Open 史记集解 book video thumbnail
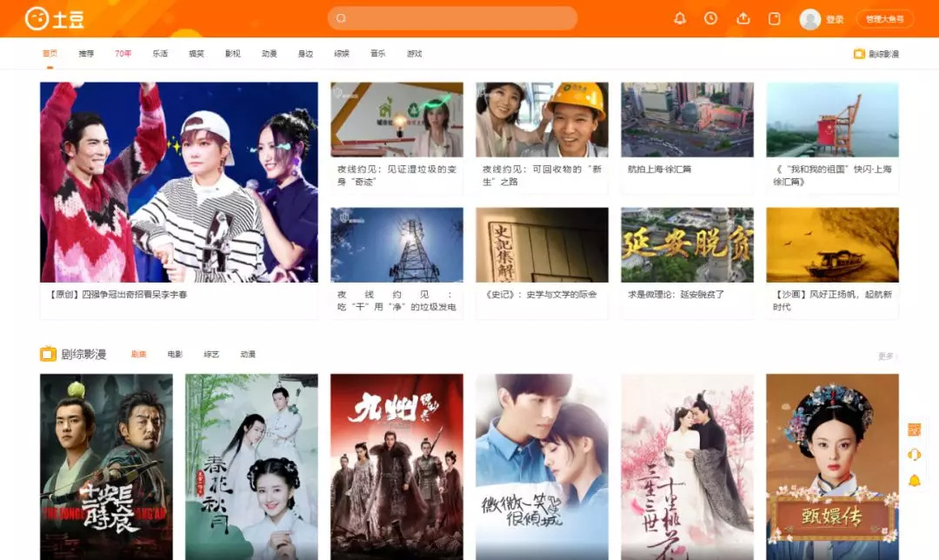The height and width of the screenshot is (560, 939). (x=542, y=245)
